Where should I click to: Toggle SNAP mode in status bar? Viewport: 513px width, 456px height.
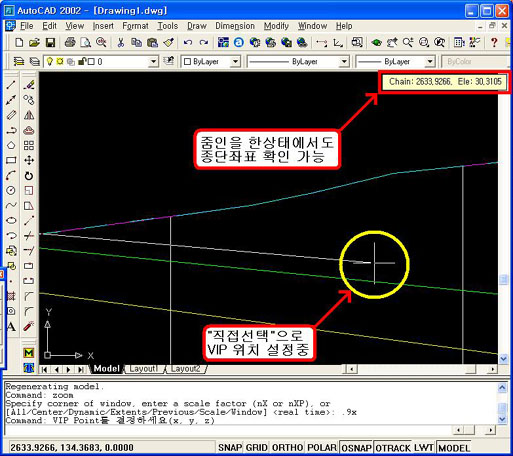[230, 447]
